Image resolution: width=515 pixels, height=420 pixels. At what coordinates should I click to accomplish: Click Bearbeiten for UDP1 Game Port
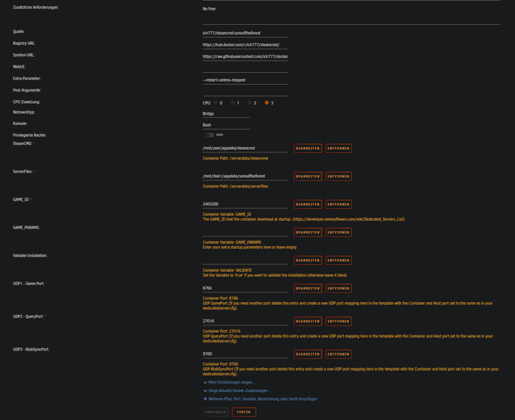[308, 288]
